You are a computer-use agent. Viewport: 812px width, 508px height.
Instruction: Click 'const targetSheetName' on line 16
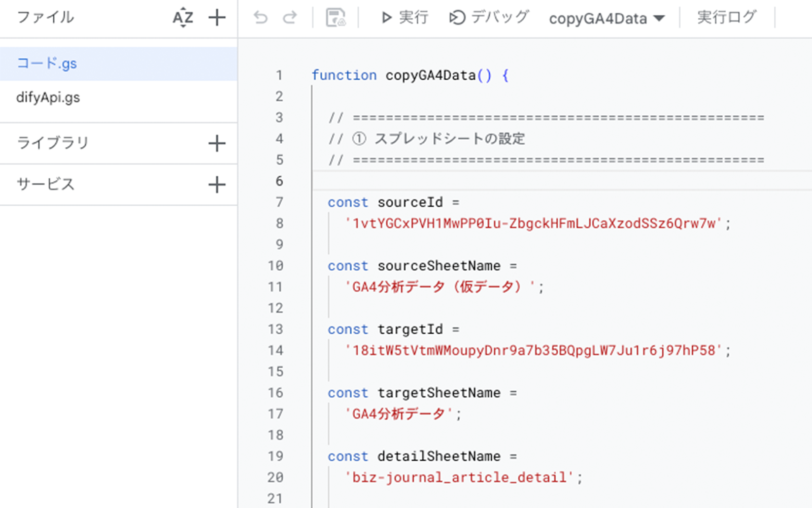414,393
